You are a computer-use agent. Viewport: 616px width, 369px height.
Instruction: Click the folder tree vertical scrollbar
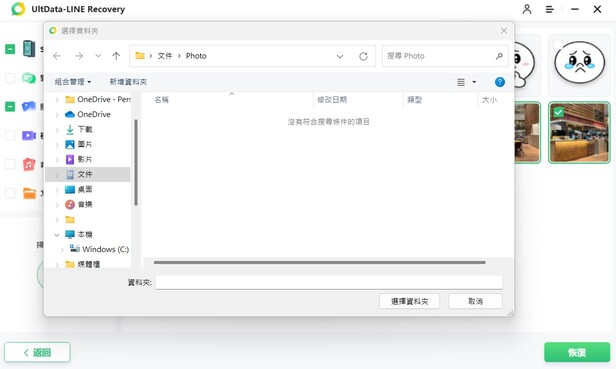tap(136, 162)
